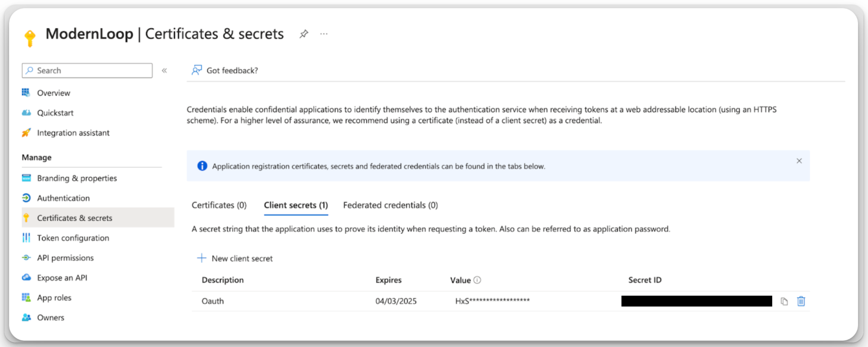The width and height of the screenshot is (868, 347).
Task: Switch to the Certificates (0) tab
Action: (219, 205)
